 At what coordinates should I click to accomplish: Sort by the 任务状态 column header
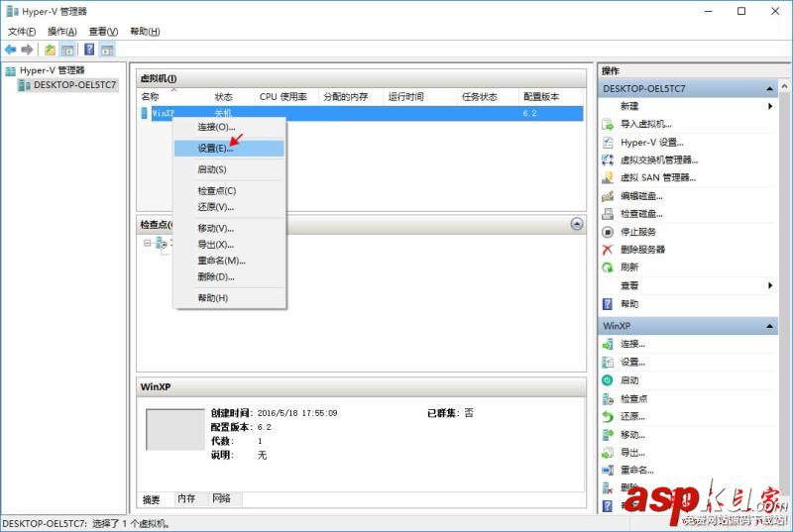pos(488,96)
